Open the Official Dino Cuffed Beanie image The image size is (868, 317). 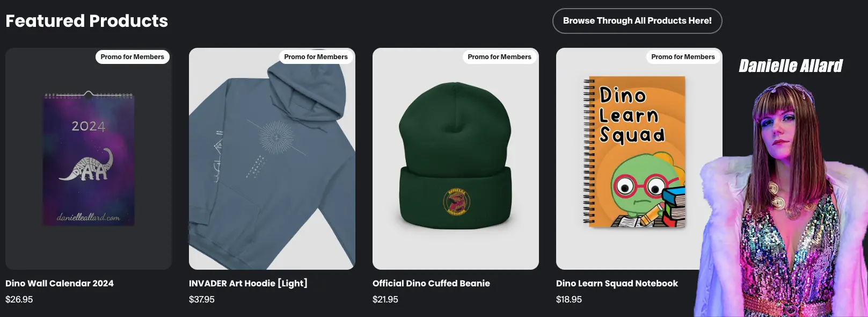(x=456, y=158)
